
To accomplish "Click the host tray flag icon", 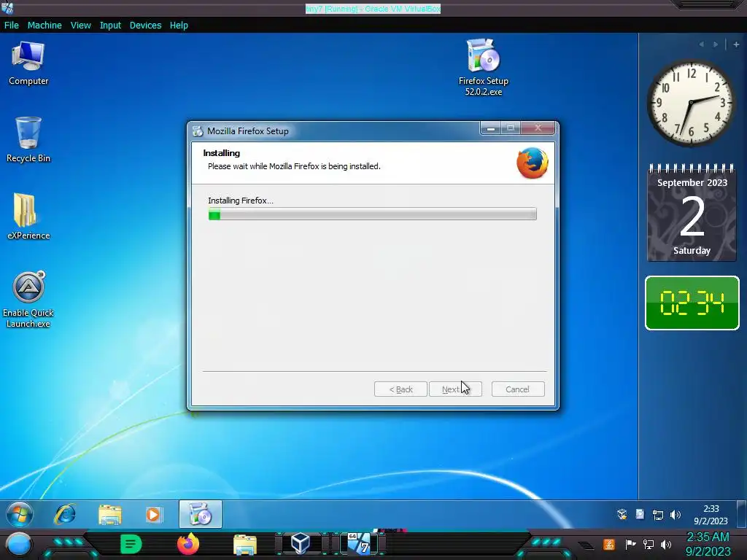I will pyautogui.click(x=630, y=544).
